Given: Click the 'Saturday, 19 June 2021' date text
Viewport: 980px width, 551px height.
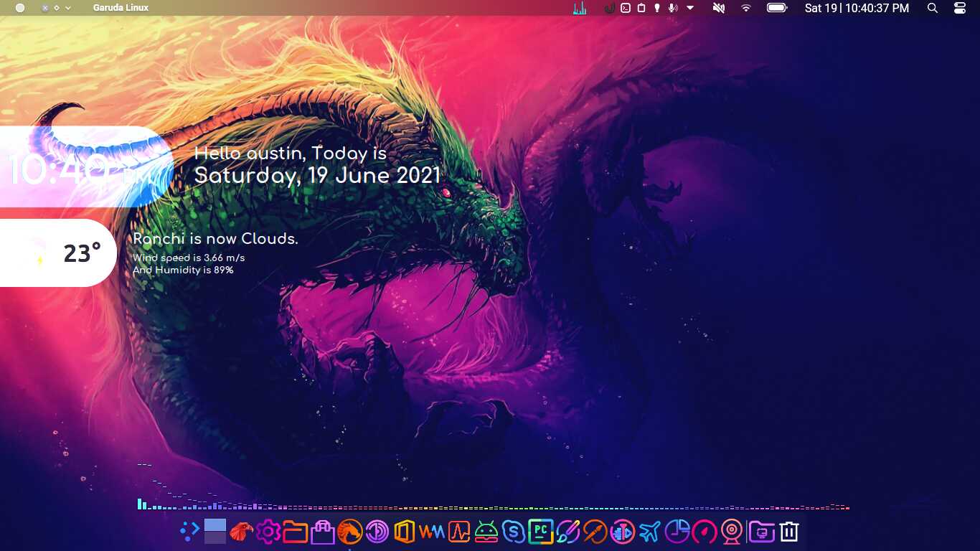Looking at the screenshot, I should point(317,176).
